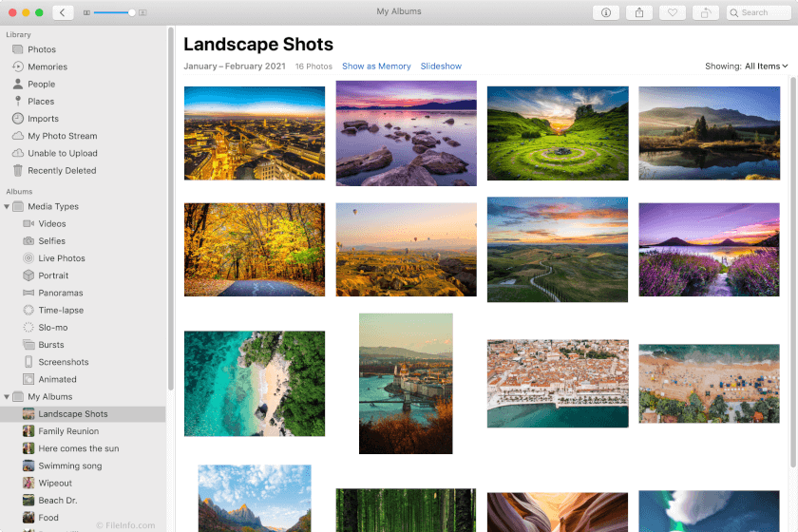Open the Food album
The image size is (798, 532).
coord(83,518)
